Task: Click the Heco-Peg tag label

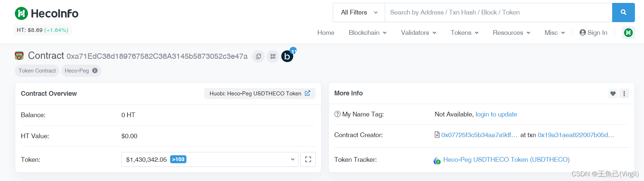Action: point(77,71)
